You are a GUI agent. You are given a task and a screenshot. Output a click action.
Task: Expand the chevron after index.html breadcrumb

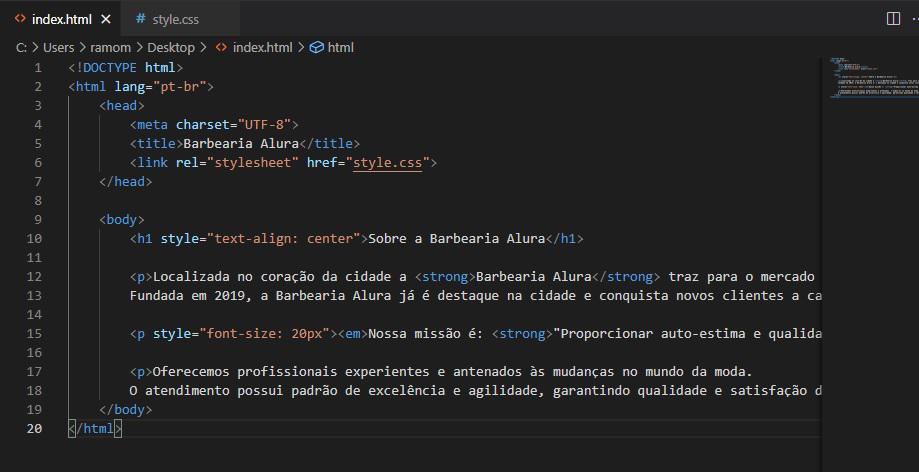[x=301, y=47]
